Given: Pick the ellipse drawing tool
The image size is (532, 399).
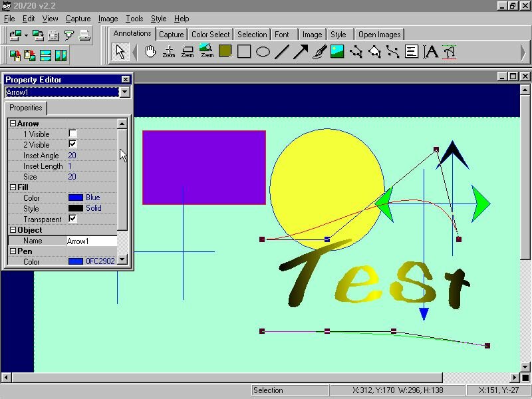Looking at the screenshot, I should (x=263, y=51).
